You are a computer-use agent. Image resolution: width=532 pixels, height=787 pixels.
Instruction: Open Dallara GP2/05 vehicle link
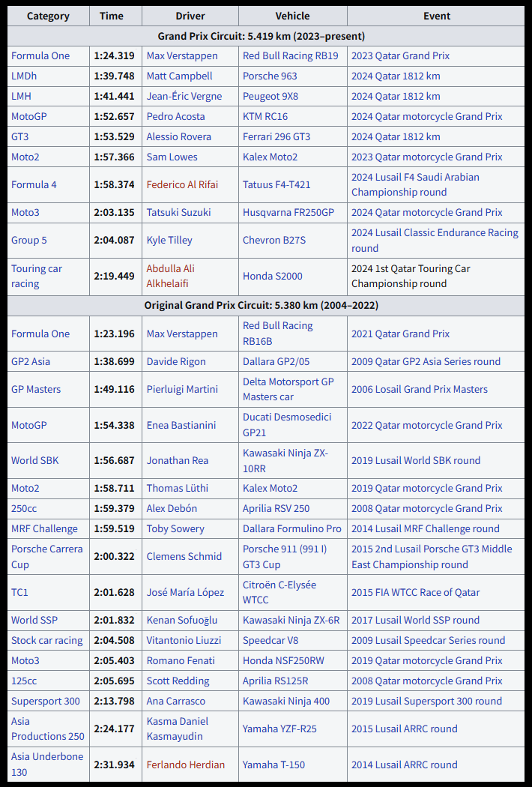point(277,361)
